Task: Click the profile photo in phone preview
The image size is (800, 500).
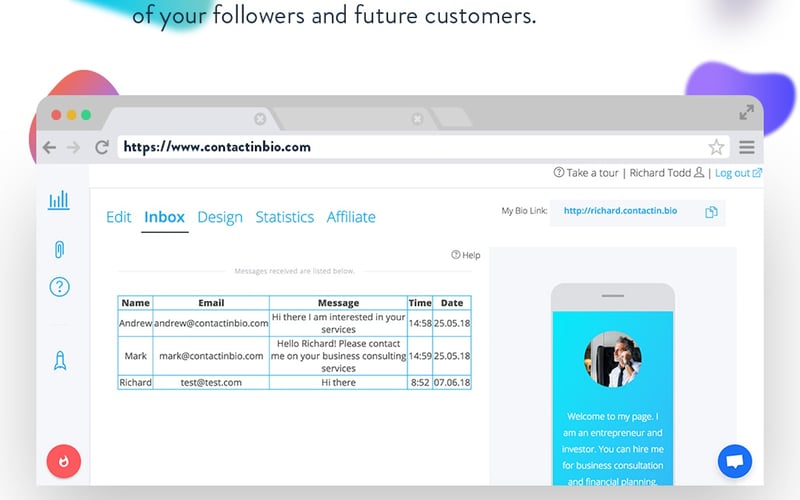Action: point(613,359)
